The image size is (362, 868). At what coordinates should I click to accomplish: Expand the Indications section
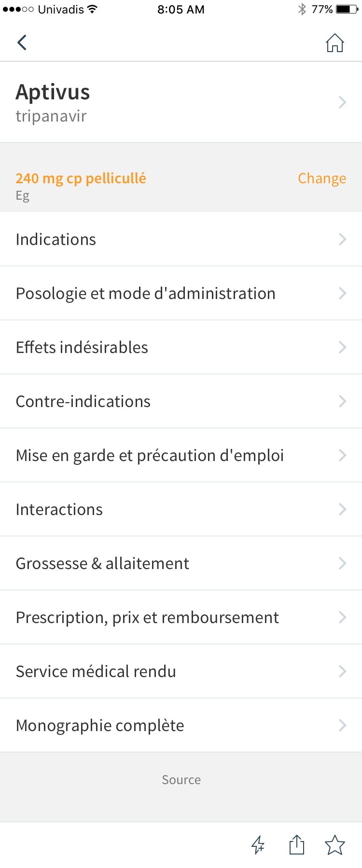coord(181,239)
